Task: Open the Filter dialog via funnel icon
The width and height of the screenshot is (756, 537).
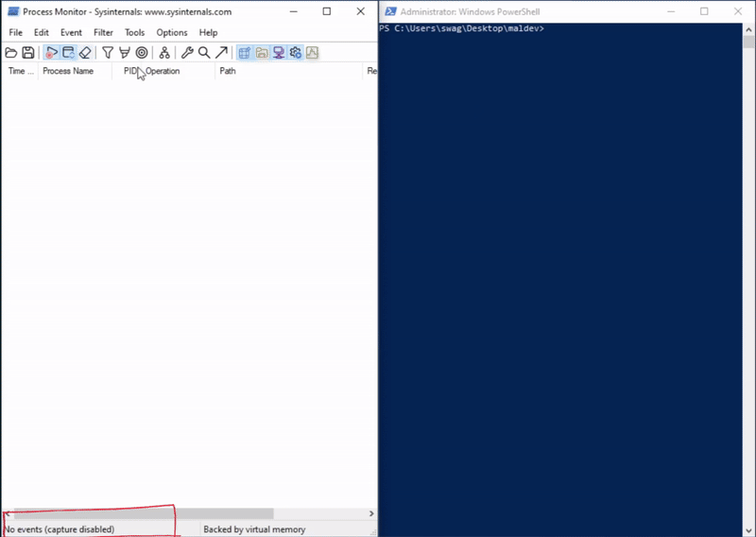Action: pyautogui.click(x=108, y=53)
